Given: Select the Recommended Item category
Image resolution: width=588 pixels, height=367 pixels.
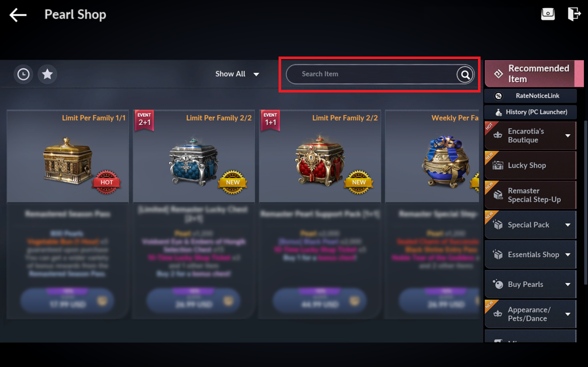Looking at the screenshot, I should 534,74.
